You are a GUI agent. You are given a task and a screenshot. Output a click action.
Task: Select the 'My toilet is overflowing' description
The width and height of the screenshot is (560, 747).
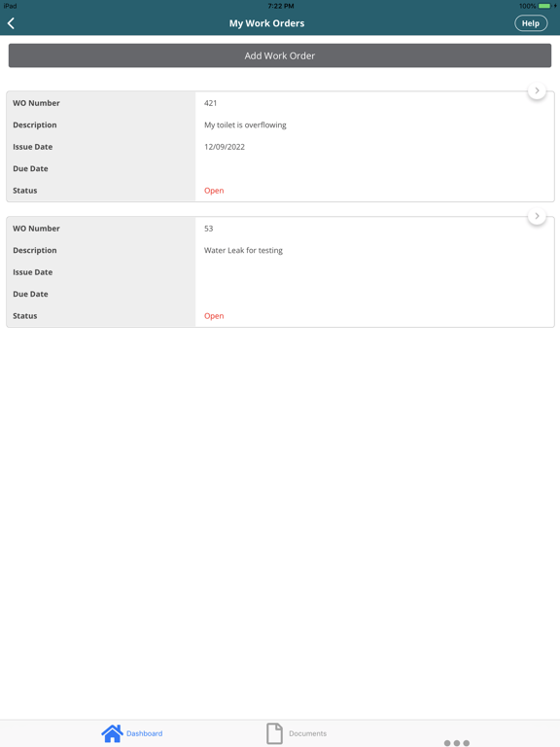(245, 124)
